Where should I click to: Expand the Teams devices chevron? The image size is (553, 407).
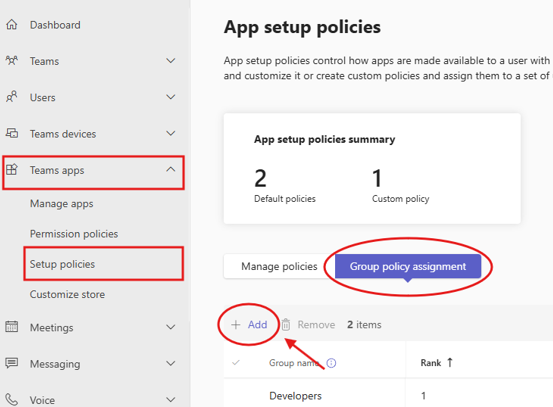(x=171, y=133)
